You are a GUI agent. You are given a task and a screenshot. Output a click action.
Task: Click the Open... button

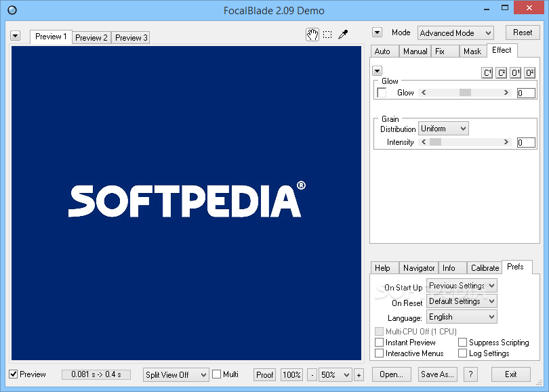tap(392, 374)
